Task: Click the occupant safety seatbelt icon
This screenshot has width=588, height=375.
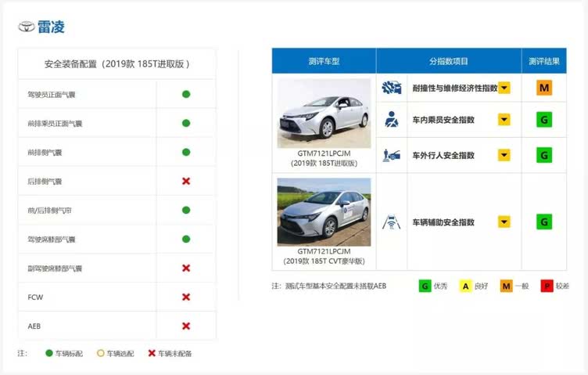Action: [392, 119]
